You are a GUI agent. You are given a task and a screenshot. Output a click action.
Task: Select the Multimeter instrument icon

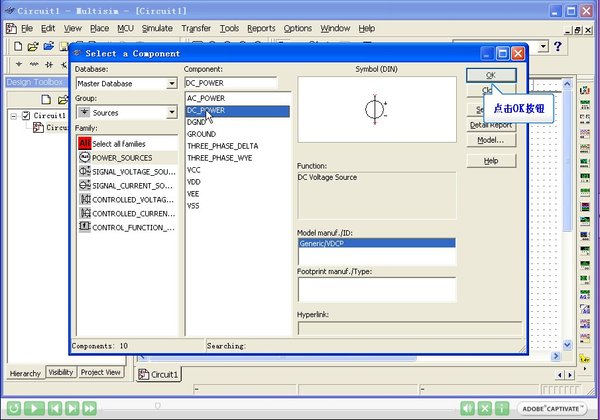point(585,90)
